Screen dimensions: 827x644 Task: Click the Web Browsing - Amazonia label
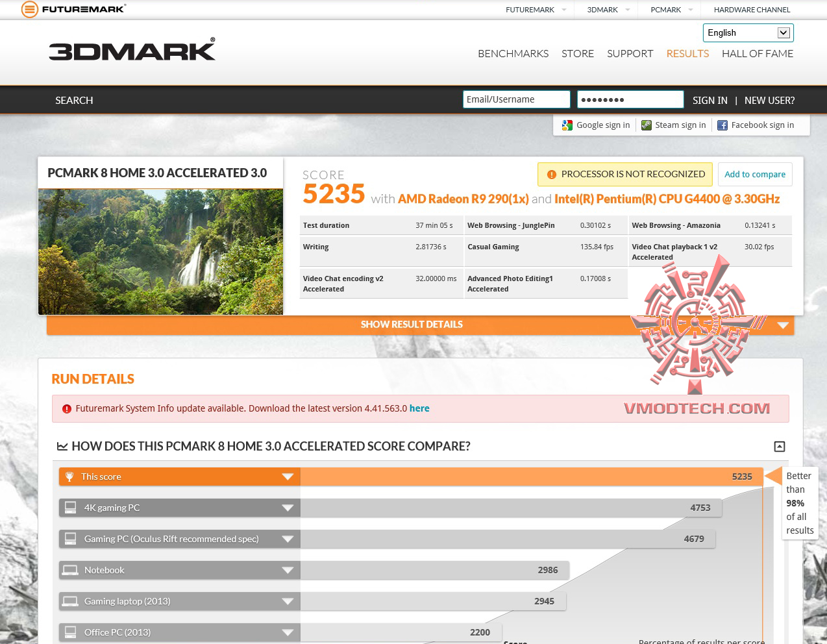click(676, 226)
